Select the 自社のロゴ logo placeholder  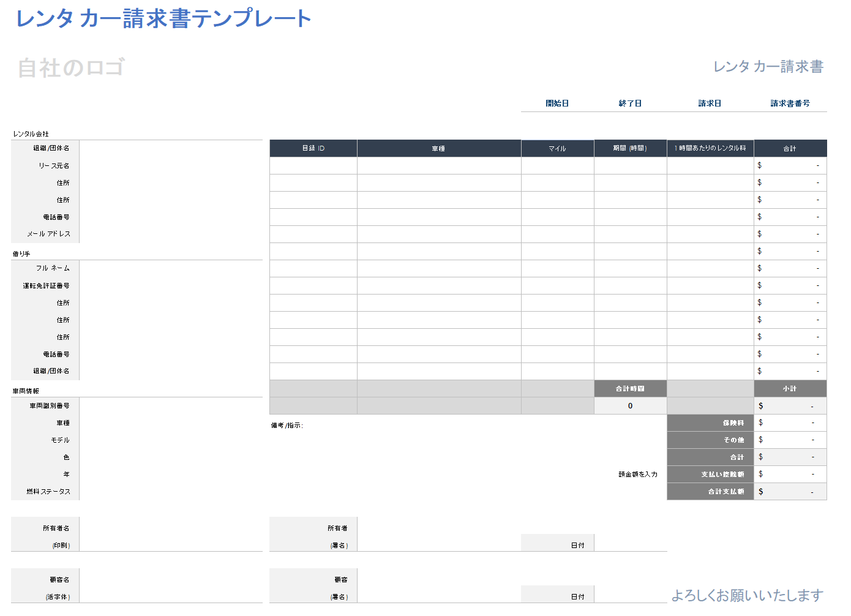click(x=71, y=67)
